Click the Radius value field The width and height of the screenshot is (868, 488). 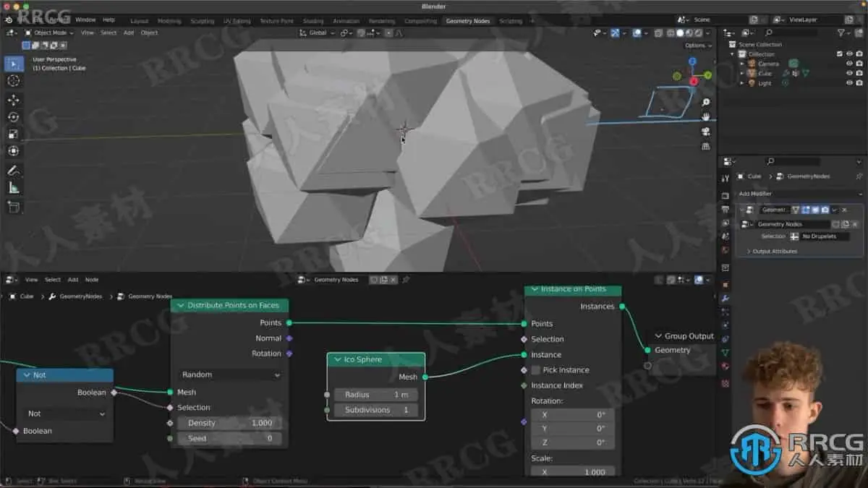[x=375, y=395]
